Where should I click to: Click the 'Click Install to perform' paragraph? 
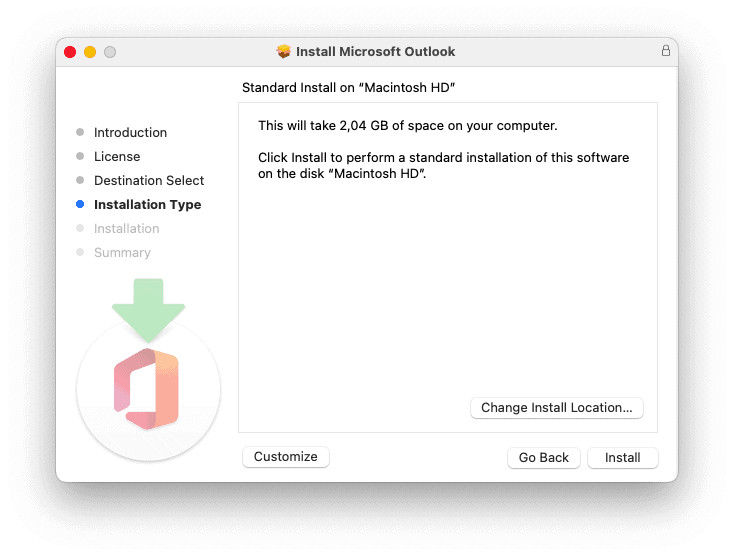coord(443,165)
